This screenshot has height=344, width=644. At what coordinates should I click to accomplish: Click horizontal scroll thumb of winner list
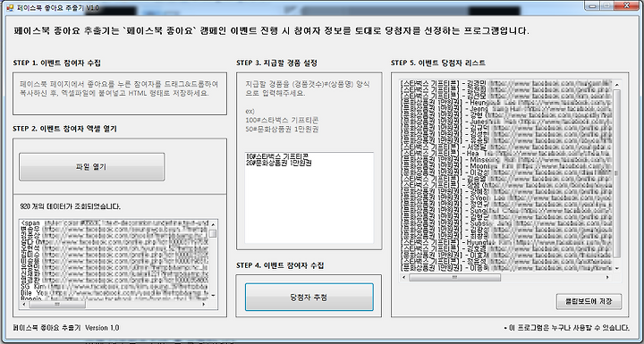click(x=454, y=277)
